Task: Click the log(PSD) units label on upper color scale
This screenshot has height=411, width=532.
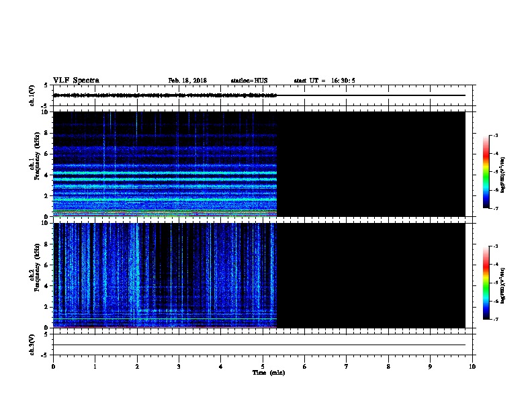Action: [x=502, y=175]
